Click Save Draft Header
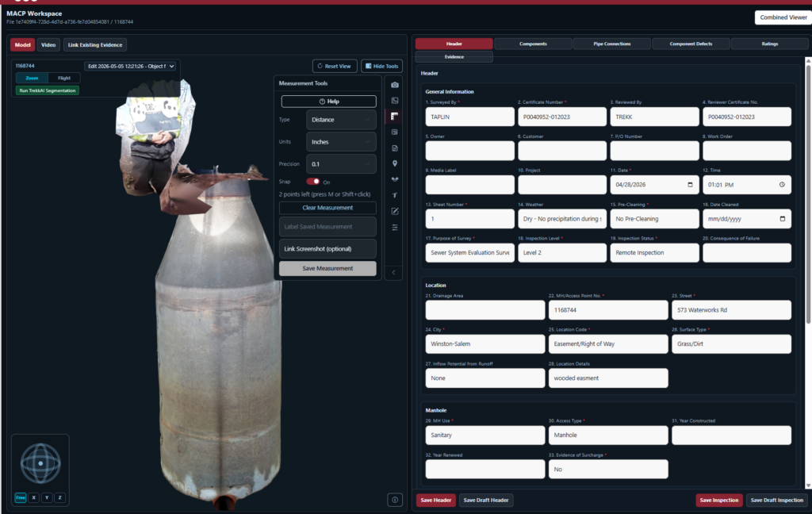The width and height of the screenshot is (812, 514). 486,500
